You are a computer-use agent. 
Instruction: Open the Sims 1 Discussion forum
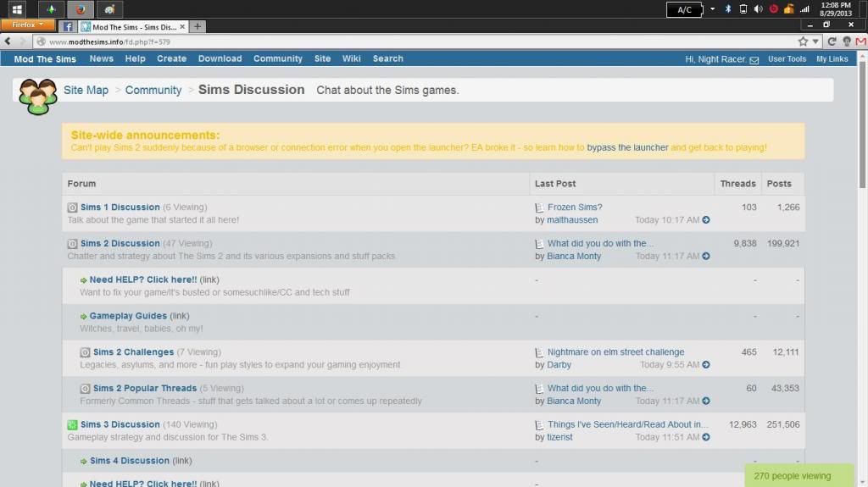[x=120, y=207]
